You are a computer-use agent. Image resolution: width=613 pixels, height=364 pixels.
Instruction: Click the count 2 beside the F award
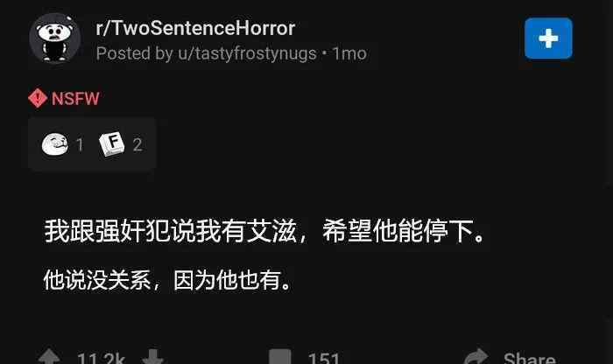tap(137, 145)
